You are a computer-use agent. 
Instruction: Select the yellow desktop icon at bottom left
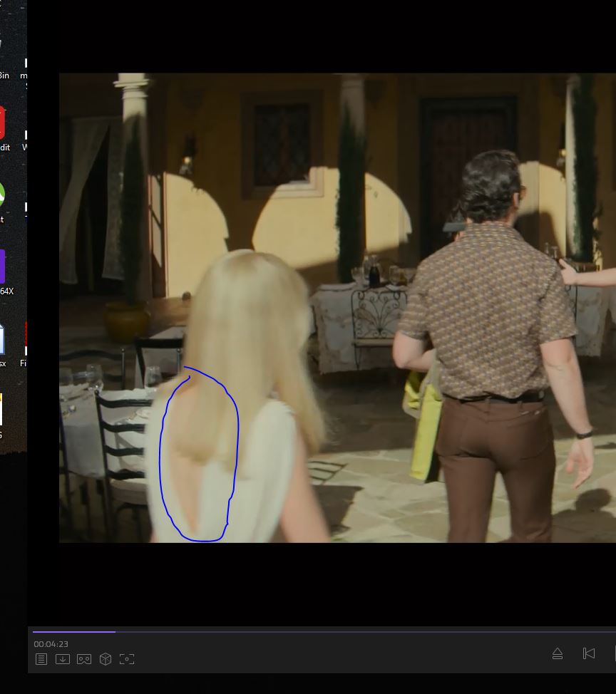click(x=2, y=412)
